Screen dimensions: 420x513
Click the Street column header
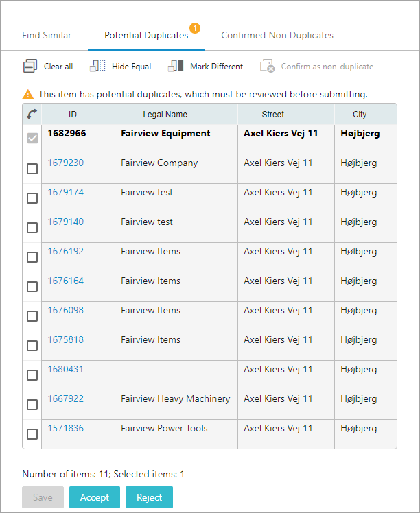tap(272, 115)
